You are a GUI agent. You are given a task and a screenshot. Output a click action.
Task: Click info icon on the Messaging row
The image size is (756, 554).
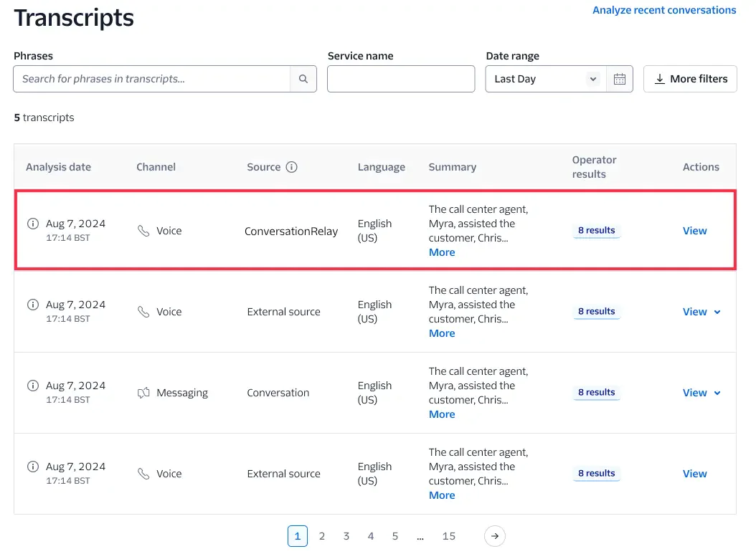(x=32, y=386)
